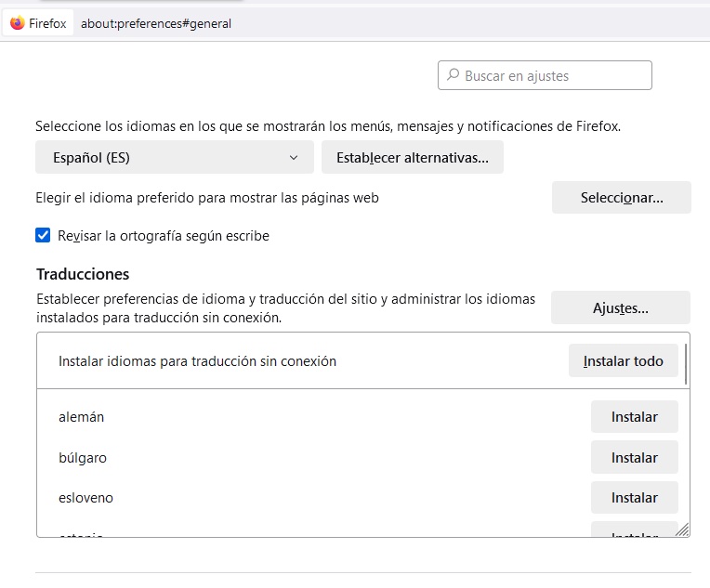The width and height of the screenshot is (710, 588).
Task: Click the language list scrollbar thumb
Action: click(686, 364)
